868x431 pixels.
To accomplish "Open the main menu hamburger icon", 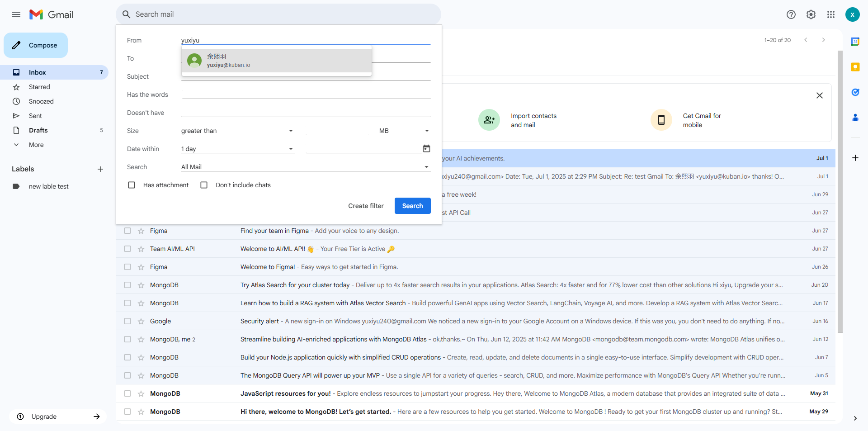I will (x=16, y=14).
